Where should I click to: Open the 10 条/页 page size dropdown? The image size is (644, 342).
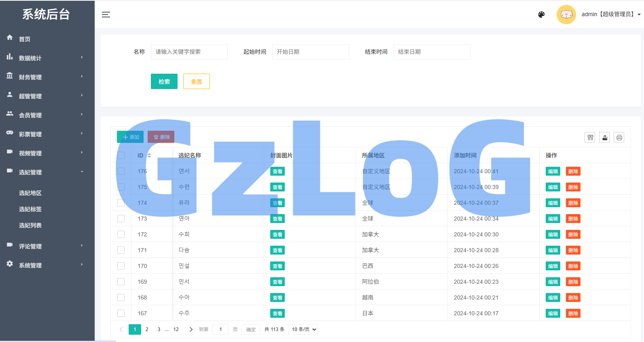point(303,329)
